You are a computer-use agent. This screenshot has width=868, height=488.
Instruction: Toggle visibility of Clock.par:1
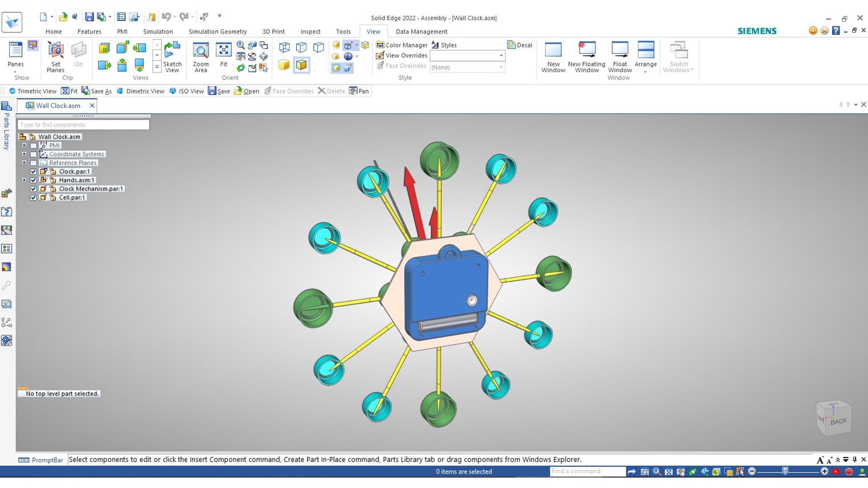[x=34, y=171]
